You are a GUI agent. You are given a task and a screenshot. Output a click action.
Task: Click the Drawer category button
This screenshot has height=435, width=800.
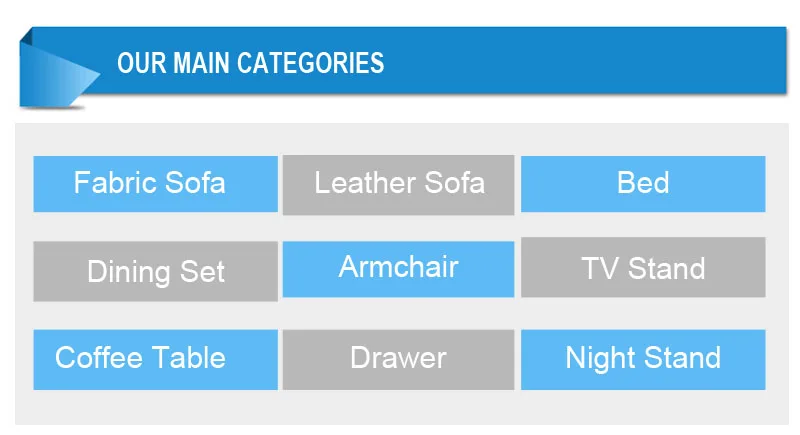[x=398, y=359]
